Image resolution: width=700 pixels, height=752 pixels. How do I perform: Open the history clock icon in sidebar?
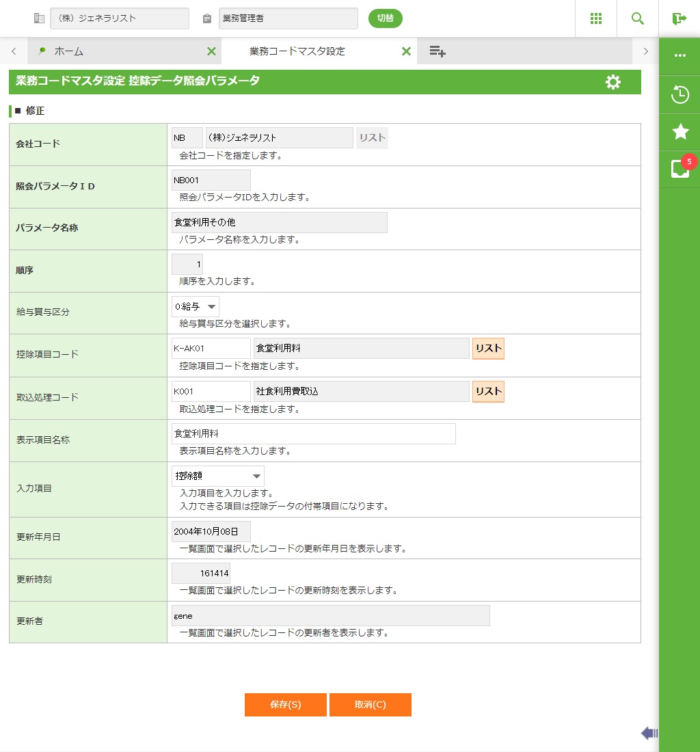click(x=679, y=94)
